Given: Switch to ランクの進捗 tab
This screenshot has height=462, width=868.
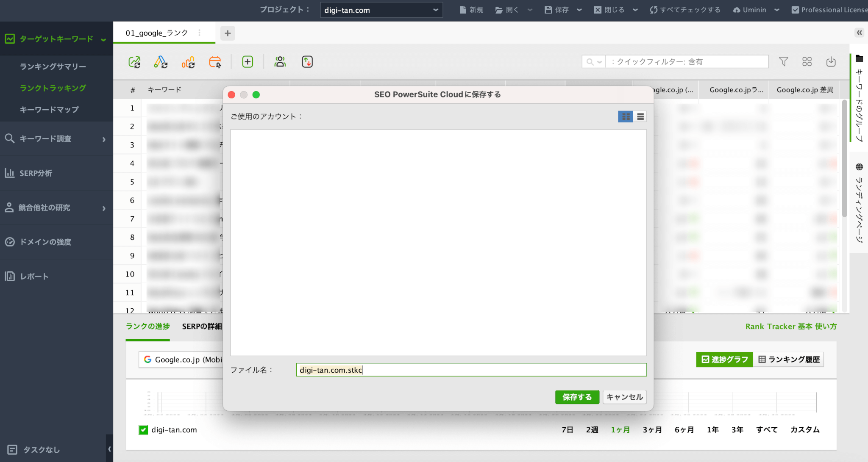Looking at the screenshot, I should [147, 326].
